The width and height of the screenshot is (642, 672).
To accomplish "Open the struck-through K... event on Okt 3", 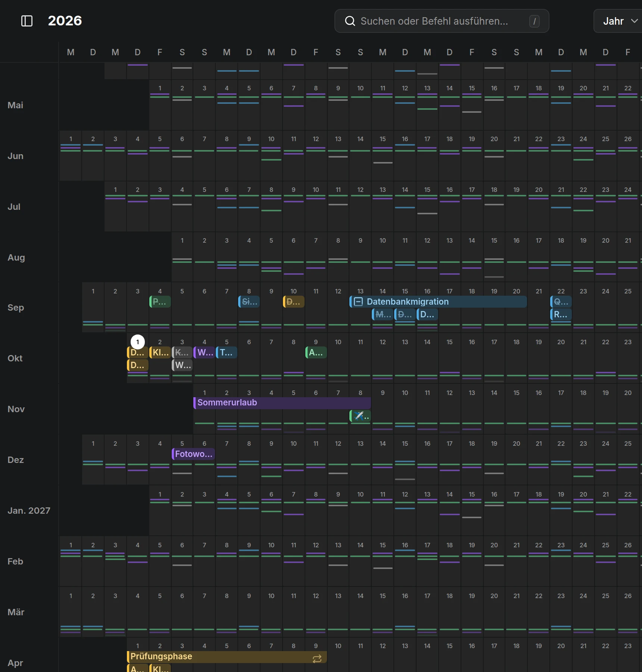I will [x=182, y=352].
